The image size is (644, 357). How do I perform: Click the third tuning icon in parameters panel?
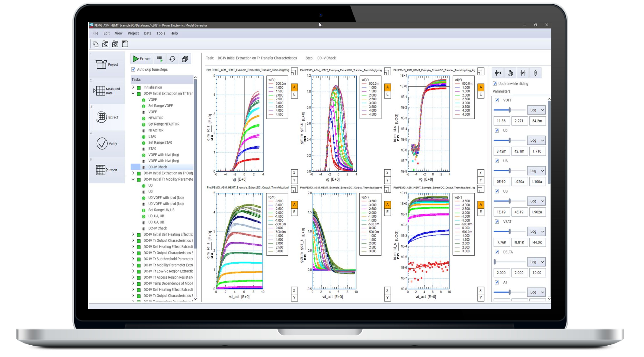[523, 73]
